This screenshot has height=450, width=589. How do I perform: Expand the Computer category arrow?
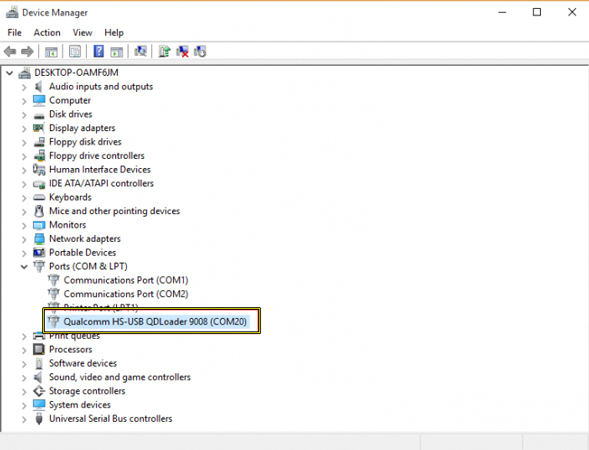24,101
